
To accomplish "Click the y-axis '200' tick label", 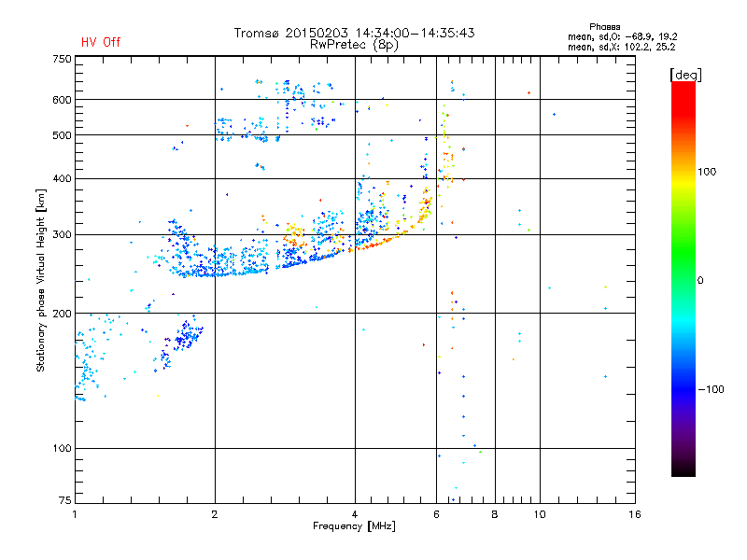I will click(x=62, y=314).
